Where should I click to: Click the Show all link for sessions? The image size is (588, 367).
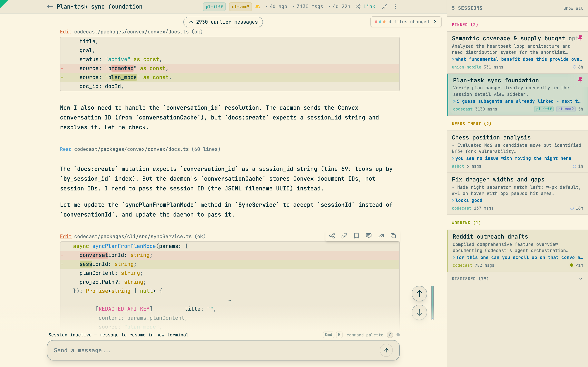pos(573,8)
